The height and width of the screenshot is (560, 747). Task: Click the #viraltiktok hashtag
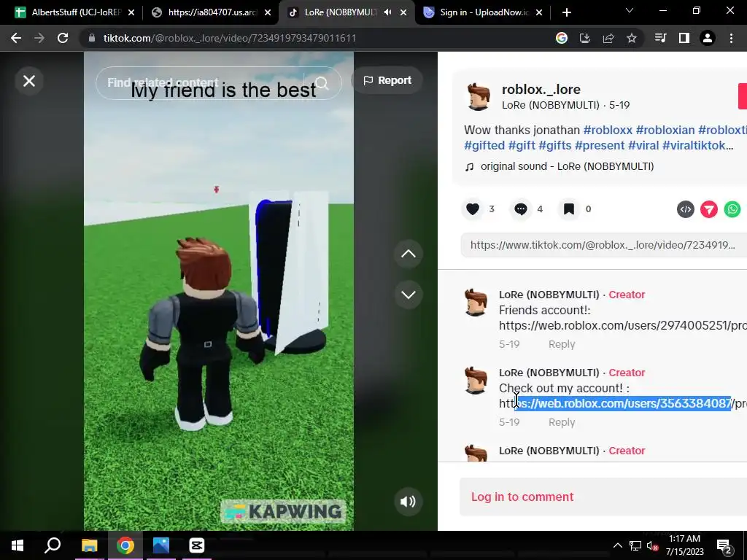click(x=694, y=145)
